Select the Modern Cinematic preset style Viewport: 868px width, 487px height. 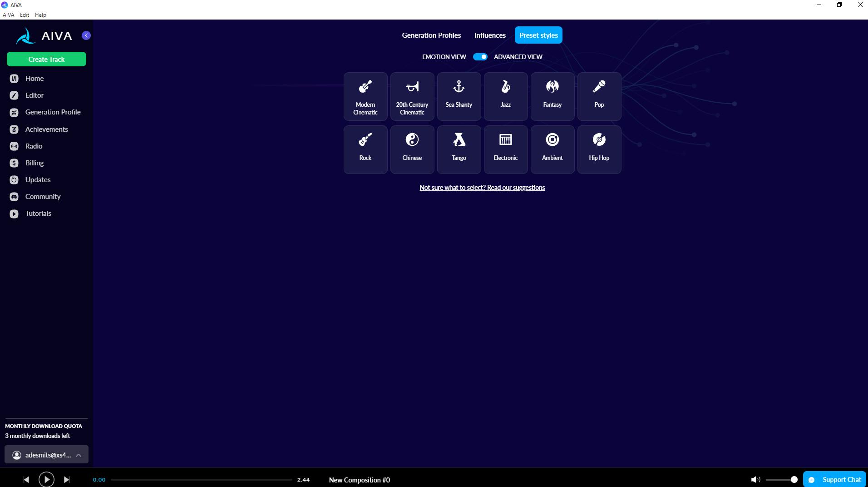point(365,96)
